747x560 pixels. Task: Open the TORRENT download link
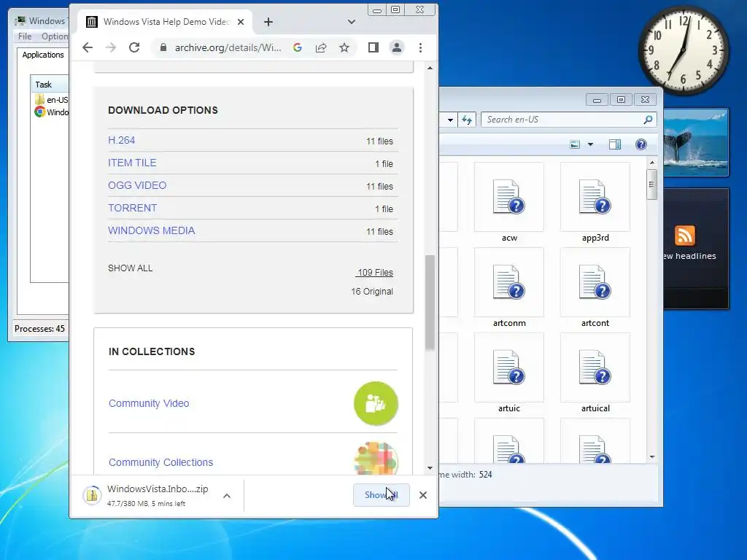point(133,208)
